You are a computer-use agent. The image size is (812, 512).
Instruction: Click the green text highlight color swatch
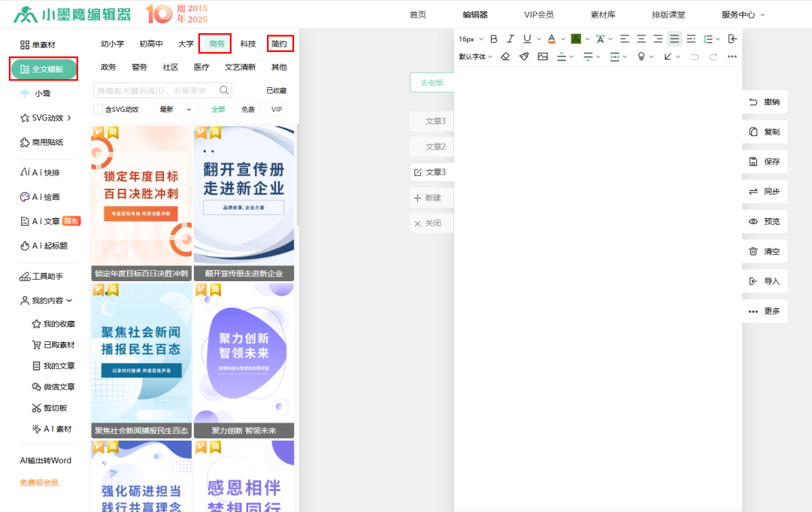576,39
